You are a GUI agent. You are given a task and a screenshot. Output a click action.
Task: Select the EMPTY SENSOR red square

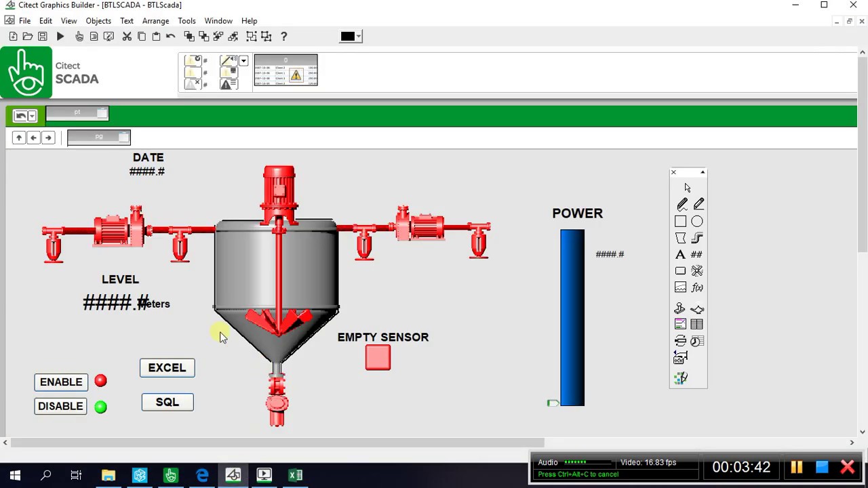click(378, 357)
